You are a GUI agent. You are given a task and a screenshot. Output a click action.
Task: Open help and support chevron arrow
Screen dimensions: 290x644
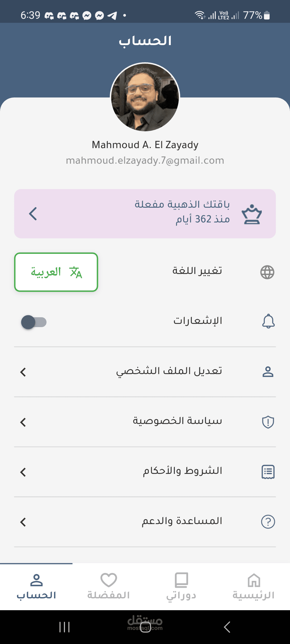(23, 522)
